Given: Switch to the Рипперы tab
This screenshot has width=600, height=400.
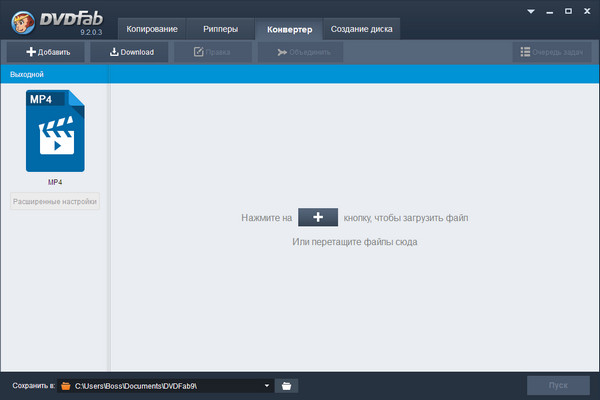Looking at the screenshot, I should [x=220, y=29].
